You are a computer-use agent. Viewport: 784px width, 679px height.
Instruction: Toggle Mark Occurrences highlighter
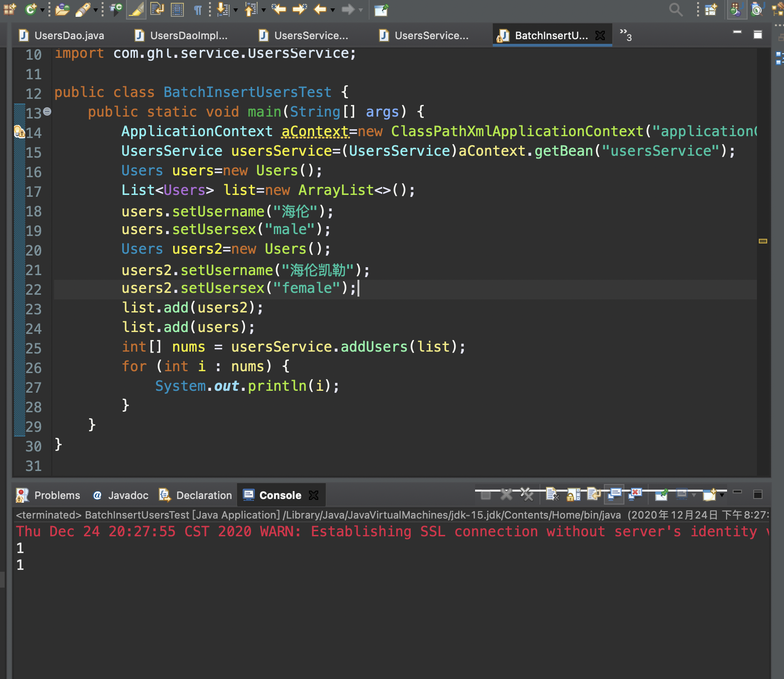tap(136, 9)
